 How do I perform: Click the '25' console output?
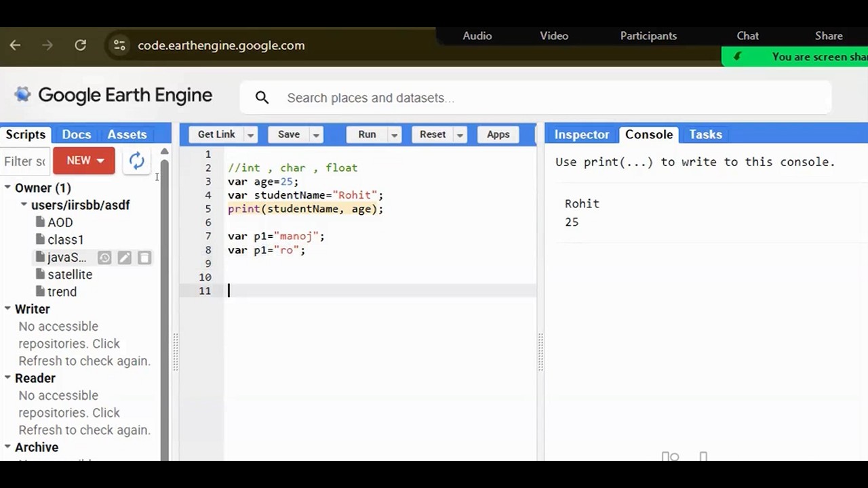coord(572,222)
